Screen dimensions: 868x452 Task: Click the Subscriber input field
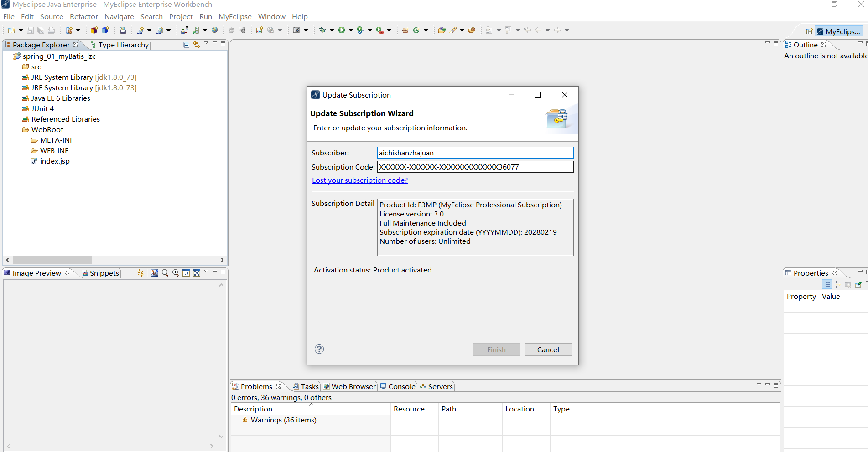click(475, 153)
